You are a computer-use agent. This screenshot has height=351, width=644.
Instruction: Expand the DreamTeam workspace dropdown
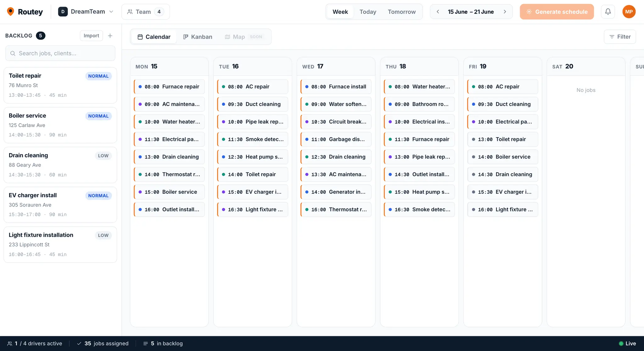click(86, 12)
